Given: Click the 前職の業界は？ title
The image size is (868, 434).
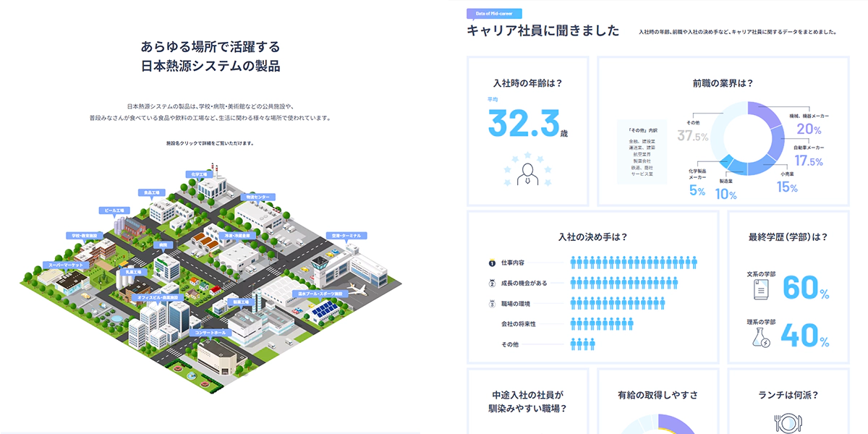Looking at the screenshot, I should point(724,83).
